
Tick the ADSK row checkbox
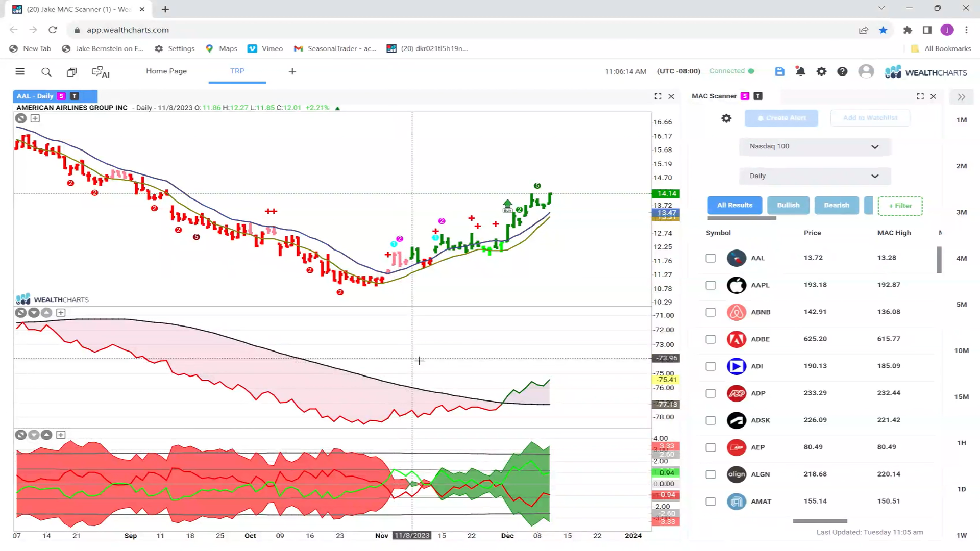coord(710,420)
